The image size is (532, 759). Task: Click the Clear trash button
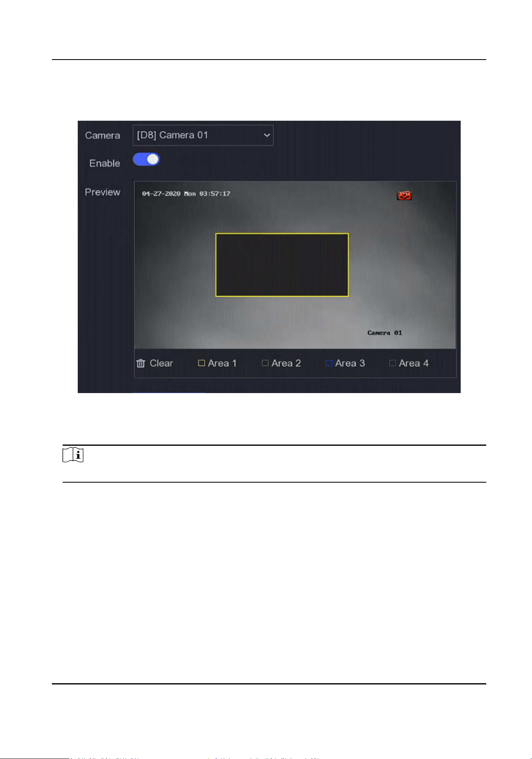coord(155,363)
